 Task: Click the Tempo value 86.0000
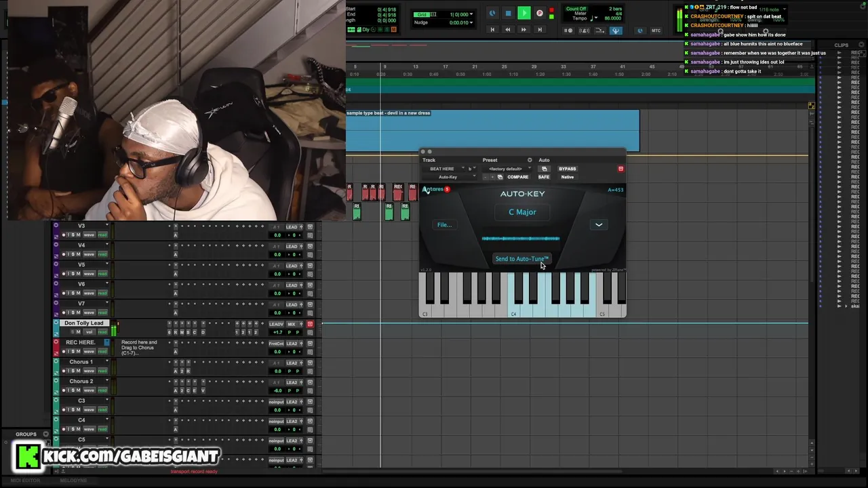click(x=612, y=18)
